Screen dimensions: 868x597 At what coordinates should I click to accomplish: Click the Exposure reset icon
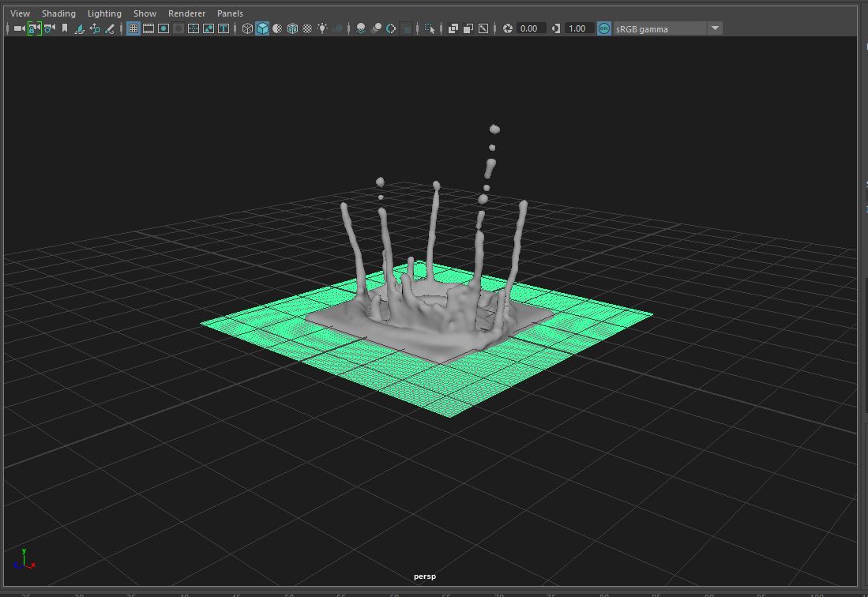click(508, 28)
